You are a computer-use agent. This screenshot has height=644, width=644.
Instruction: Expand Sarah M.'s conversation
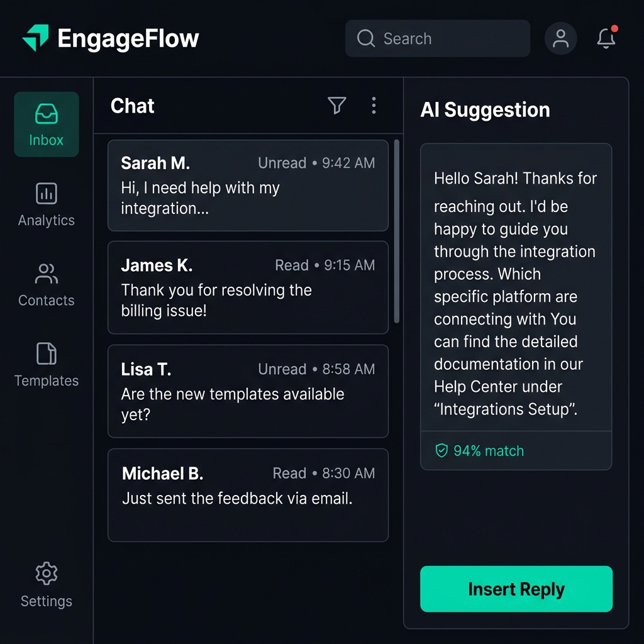pos(248,186)
